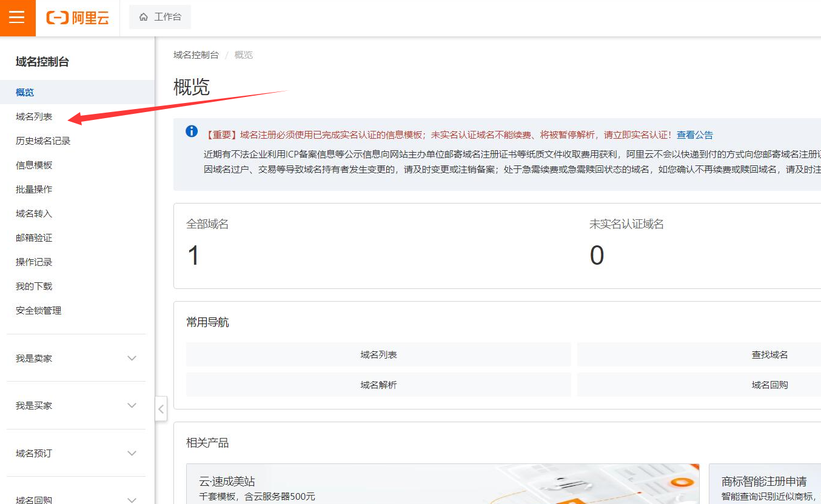Open 域名列表 in 常用导航
The height and width of the screenshot is (504, 821).
click(x=378, y=354)
